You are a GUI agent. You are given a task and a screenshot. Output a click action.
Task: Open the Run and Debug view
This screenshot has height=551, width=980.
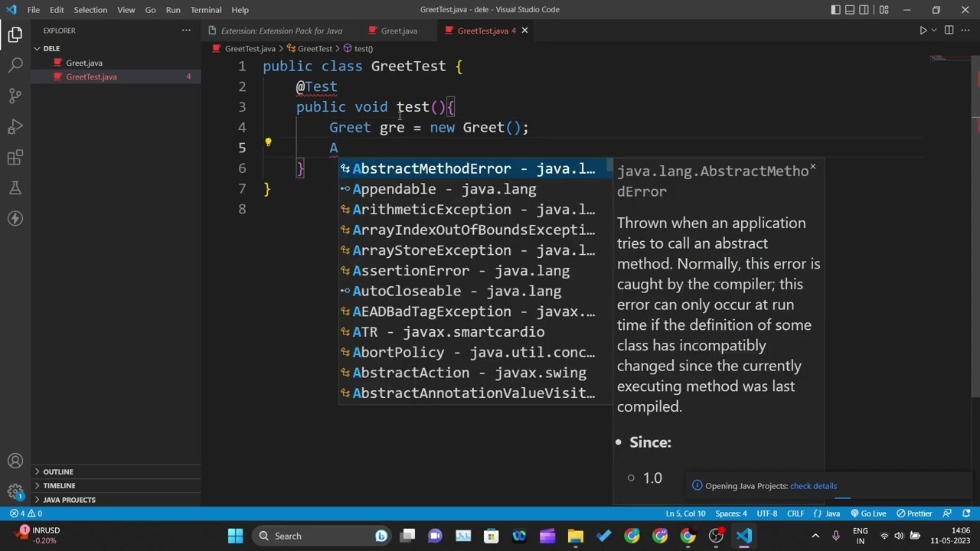(15, 126)
